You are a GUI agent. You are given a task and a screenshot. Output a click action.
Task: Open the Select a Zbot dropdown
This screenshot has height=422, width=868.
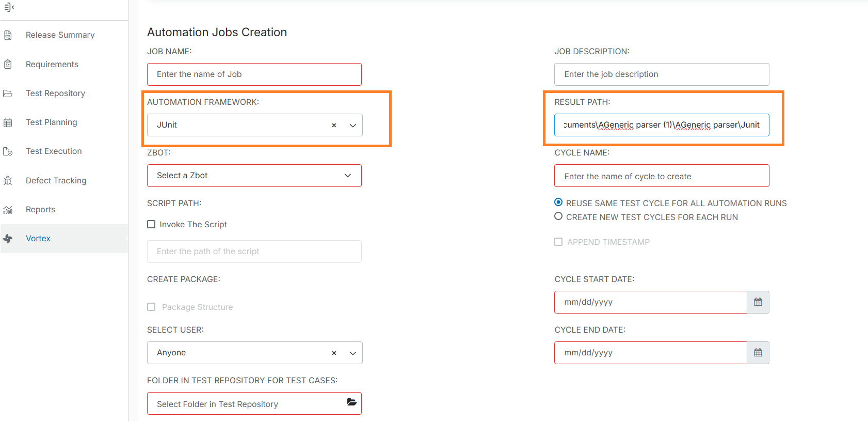tap(348, 176)
